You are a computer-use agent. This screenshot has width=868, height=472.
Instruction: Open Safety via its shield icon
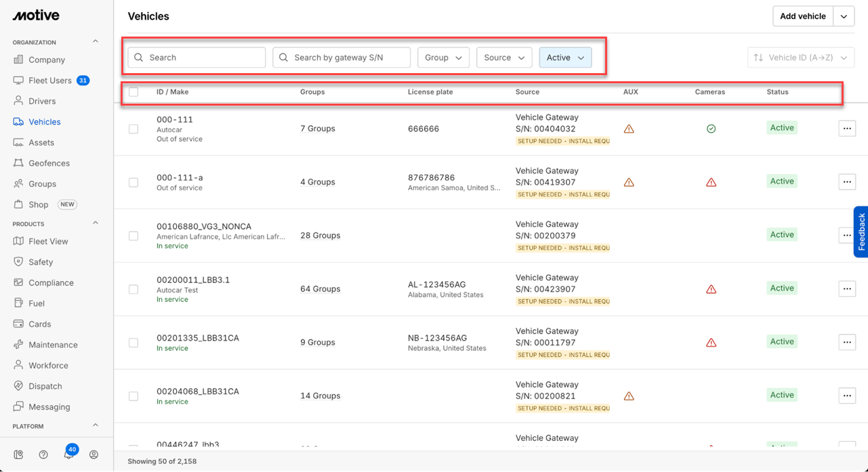[x=18, y=262]
